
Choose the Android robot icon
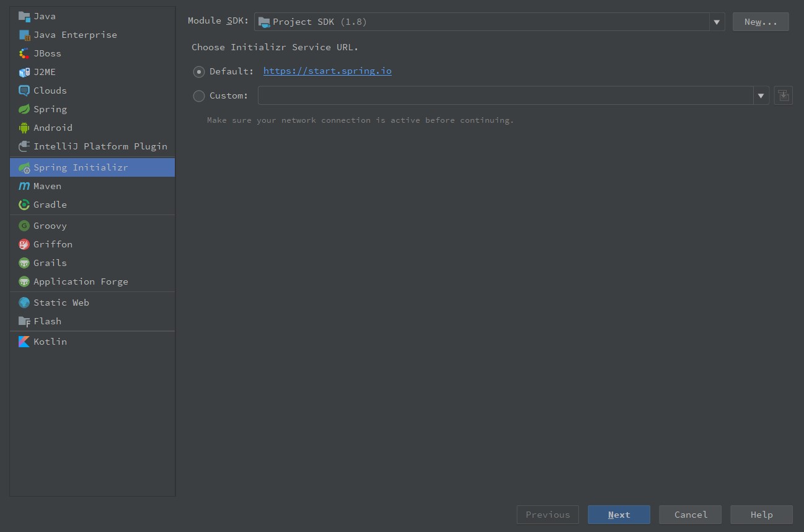pyautogui.click(x=24, y=128)
